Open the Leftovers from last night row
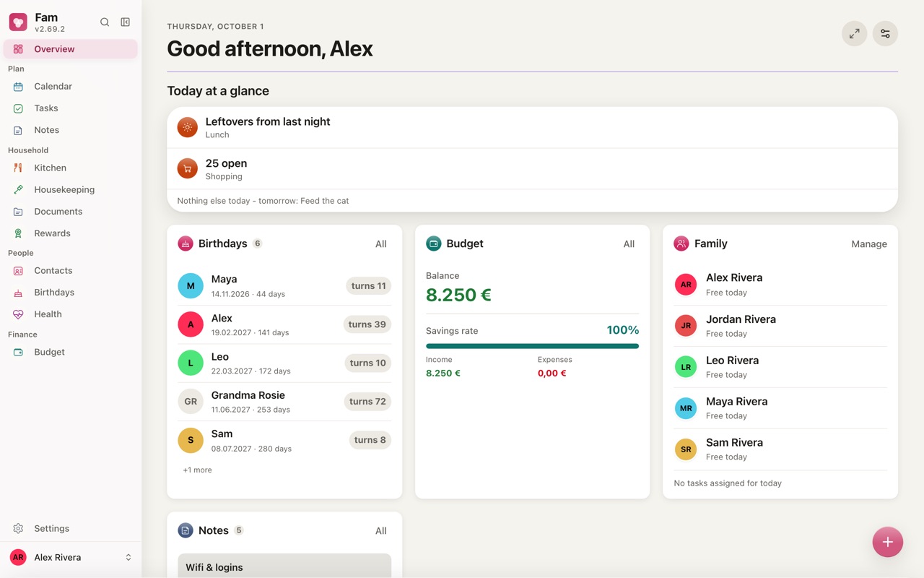 [532, 128]
